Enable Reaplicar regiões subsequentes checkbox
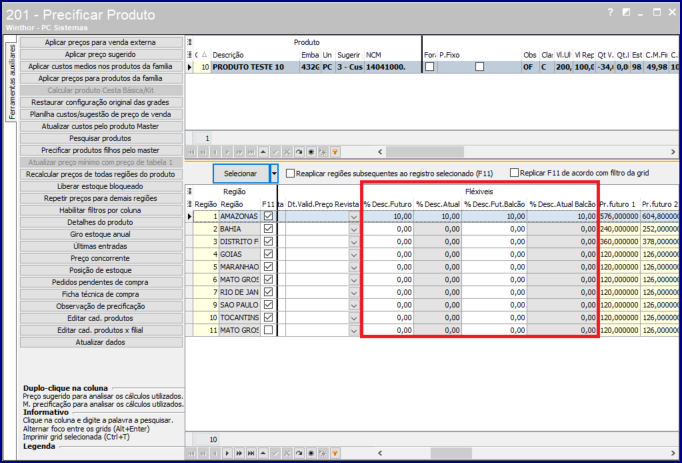The height and width of the screenshot is (463, 682). point(290,173)
